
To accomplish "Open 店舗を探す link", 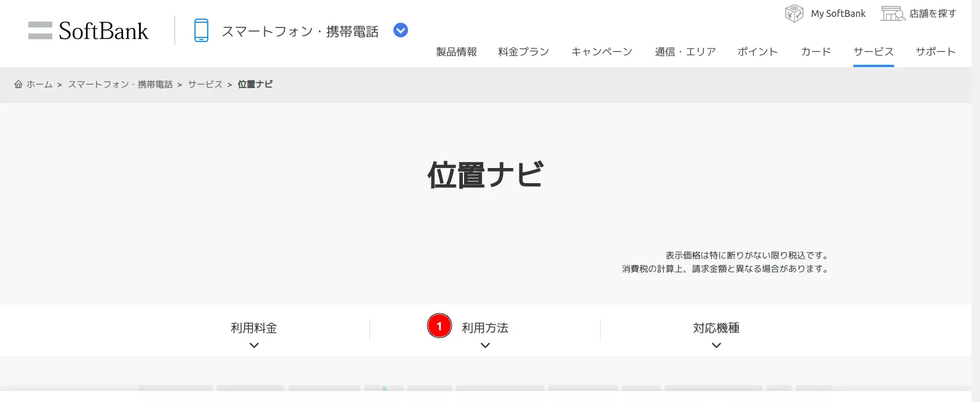I will pyautogui.click(x=933, y=13).
